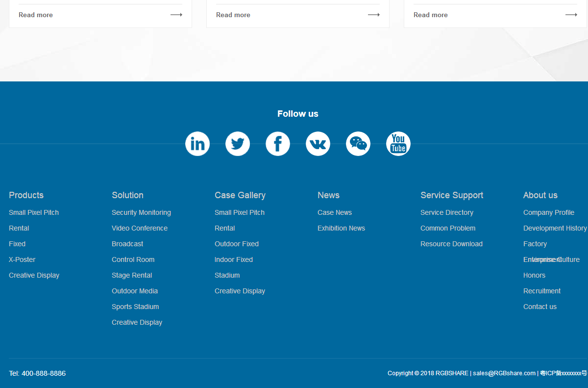This screenshot has height=388, width=588.
Task: Go to Resource Download page
Action: (x=451, y=244)
